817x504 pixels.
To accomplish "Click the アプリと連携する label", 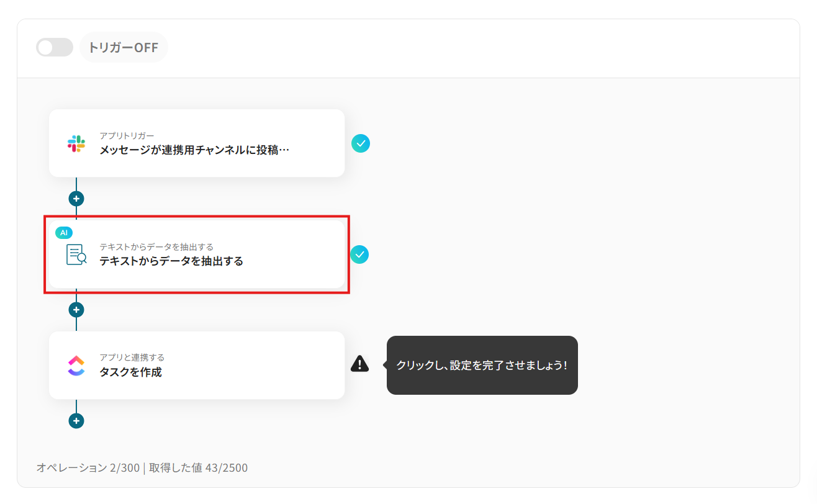I will 132,358.
